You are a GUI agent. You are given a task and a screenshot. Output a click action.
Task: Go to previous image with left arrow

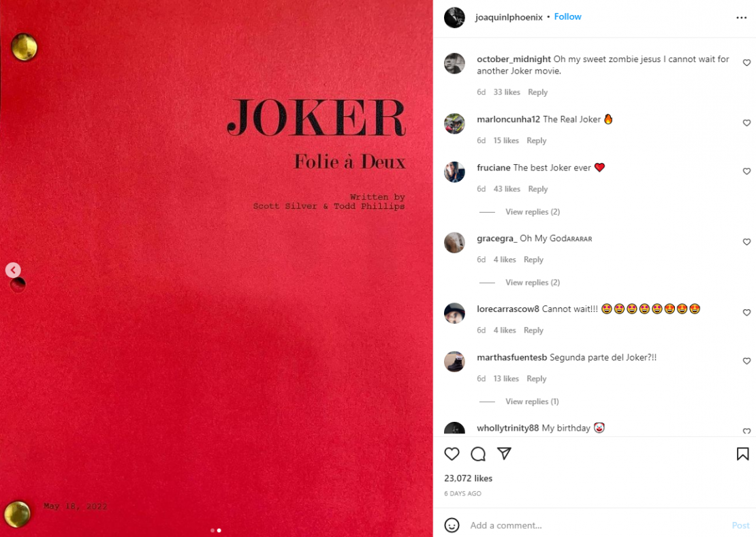click(13, 270)
